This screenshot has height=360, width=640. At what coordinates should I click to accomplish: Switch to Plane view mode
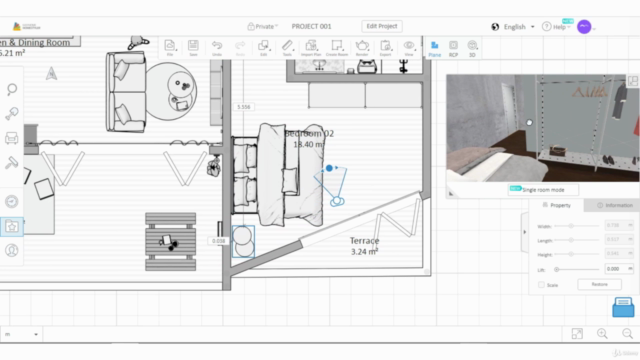tap(435, 48)
